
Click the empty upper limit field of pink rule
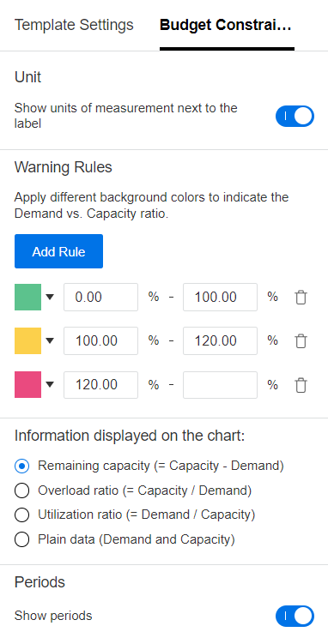pos(221,385)
